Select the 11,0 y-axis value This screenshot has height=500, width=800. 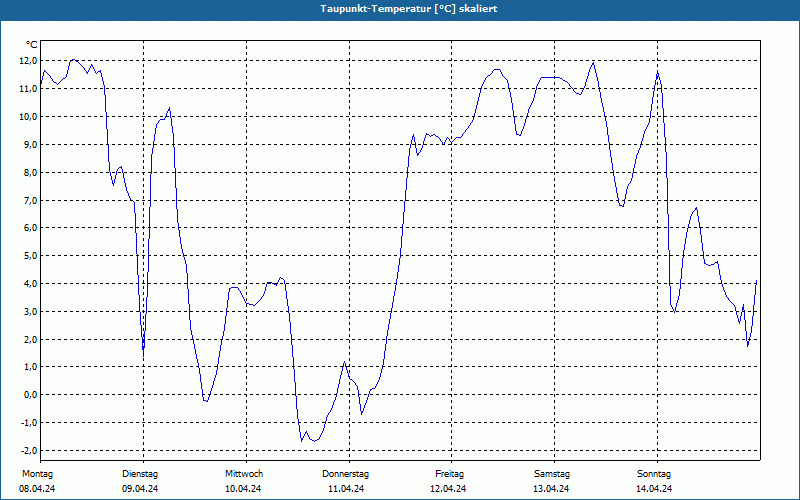click(x=28, y=89)
